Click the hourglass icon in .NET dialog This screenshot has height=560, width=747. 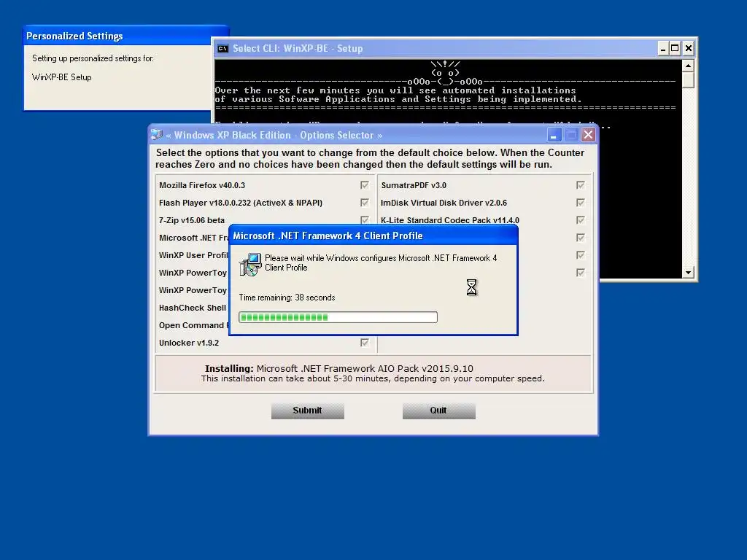tap(471, 287)
